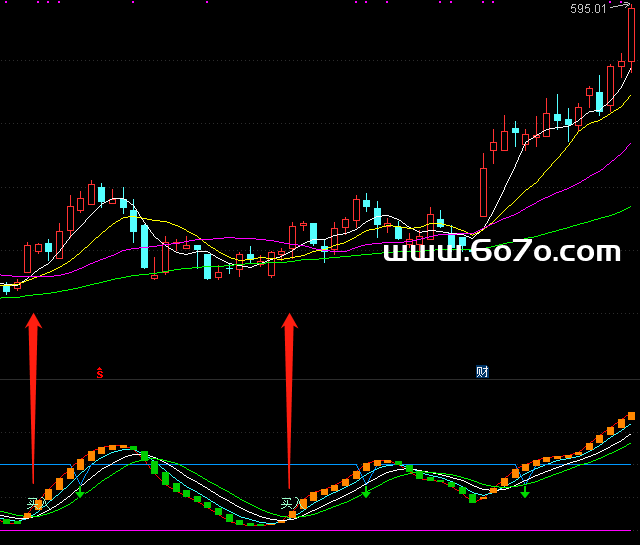Select the tallest red candlestick at far right

(x=631, y=35)
